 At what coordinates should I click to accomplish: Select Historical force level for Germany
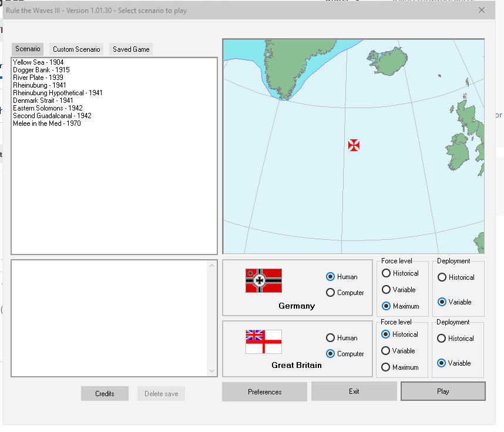pos(400,273)
